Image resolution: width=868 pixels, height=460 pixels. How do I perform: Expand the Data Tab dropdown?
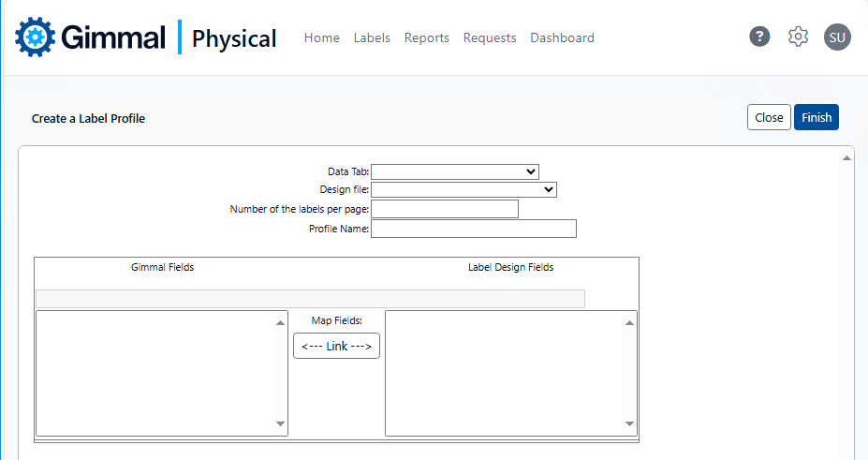(x=455, y=171)
